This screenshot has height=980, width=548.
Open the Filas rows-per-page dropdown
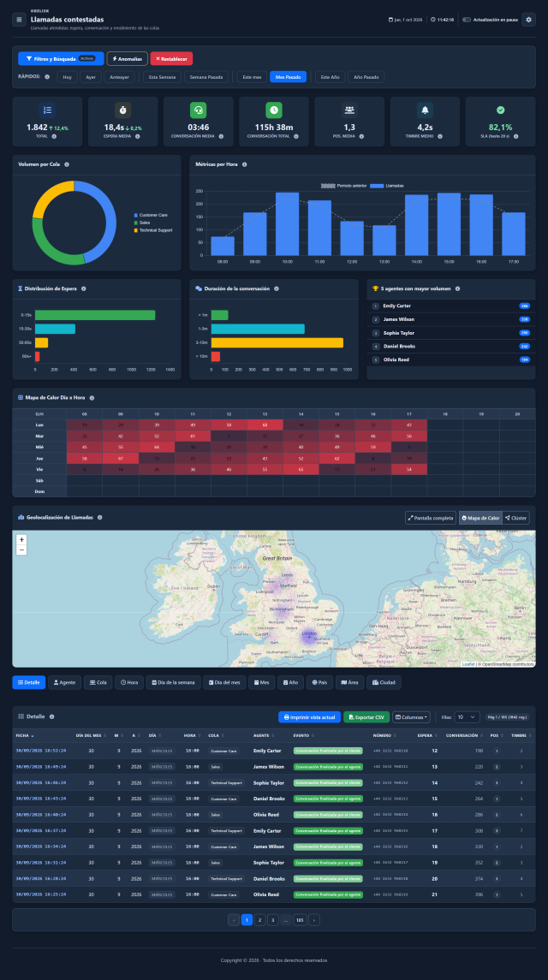coord(468,717)
